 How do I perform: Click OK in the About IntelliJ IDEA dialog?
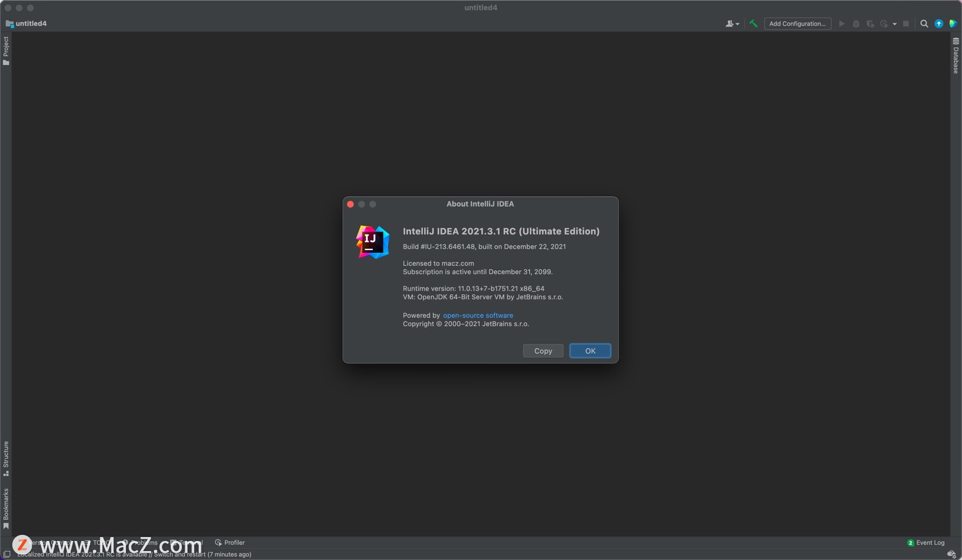coord(590,351)
